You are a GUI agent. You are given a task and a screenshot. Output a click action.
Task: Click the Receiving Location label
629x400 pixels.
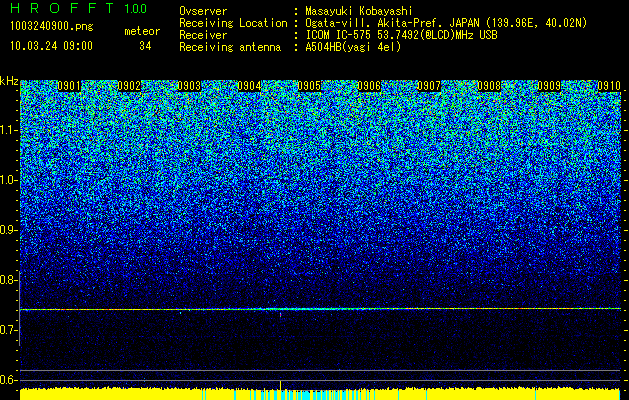point(233,23)
